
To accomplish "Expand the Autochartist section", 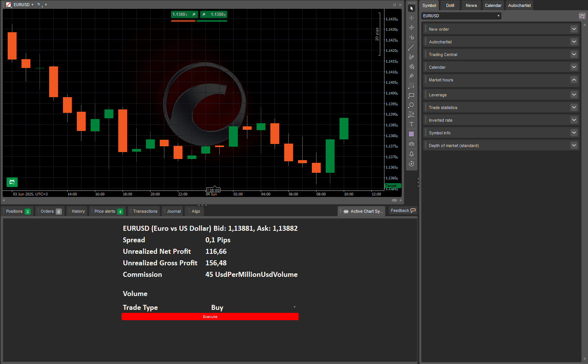I will (x=574, y=42).
